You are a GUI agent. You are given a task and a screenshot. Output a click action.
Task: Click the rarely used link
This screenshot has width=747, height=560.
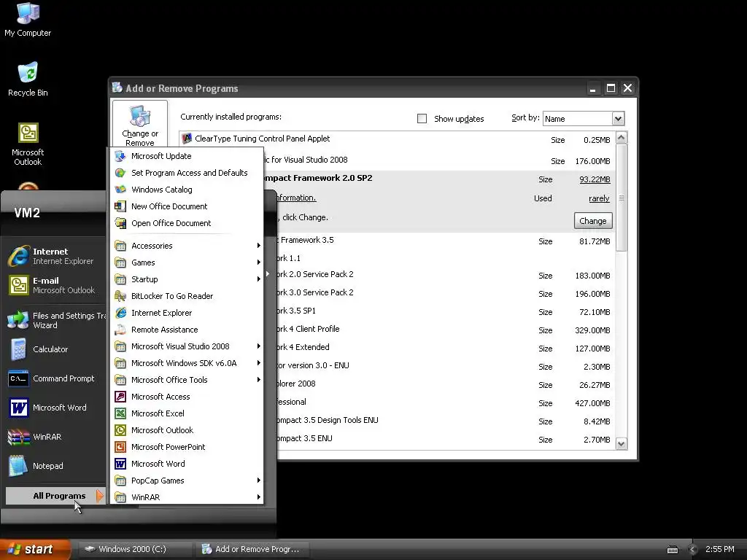[599, 198]
